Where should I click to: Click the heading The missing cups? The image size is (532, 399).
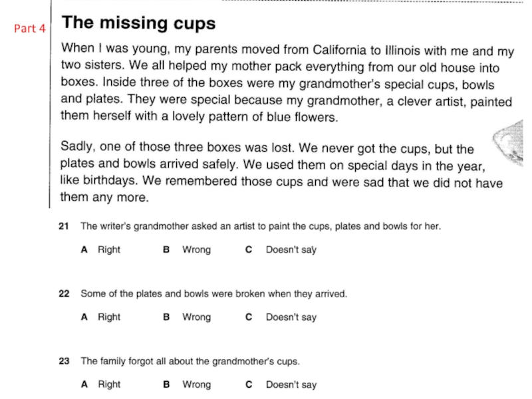coord(138,23)
